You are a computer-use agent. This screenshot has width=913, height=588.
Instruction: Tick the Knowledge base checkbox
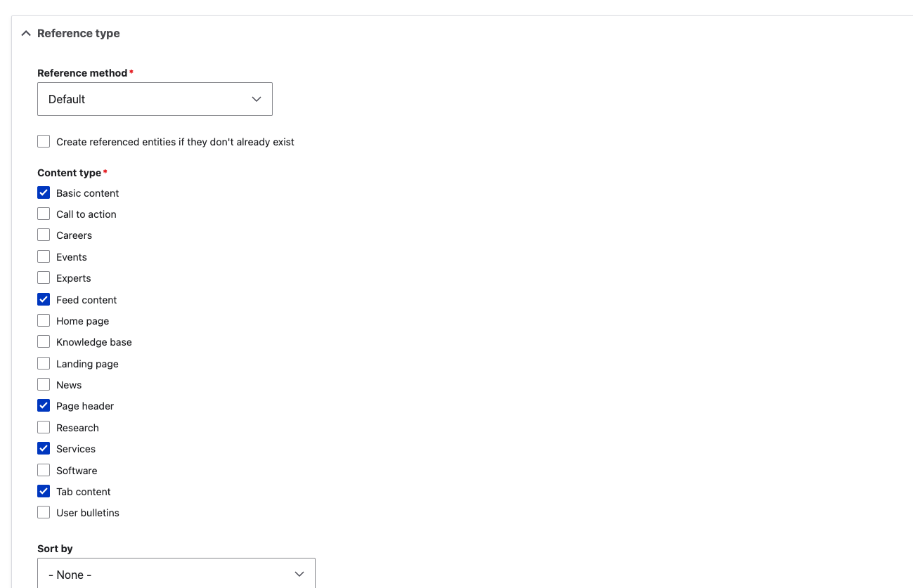[x=44, y=342]
